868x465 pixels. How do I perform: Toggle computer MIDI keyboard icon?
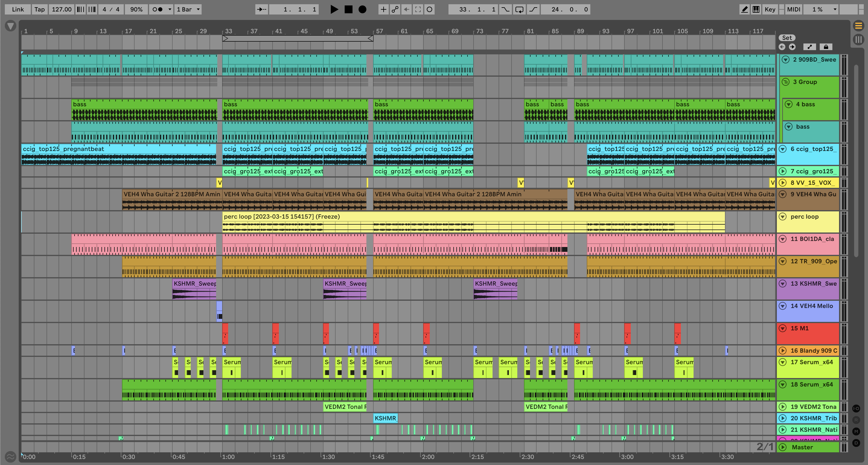tap(756, 9)
